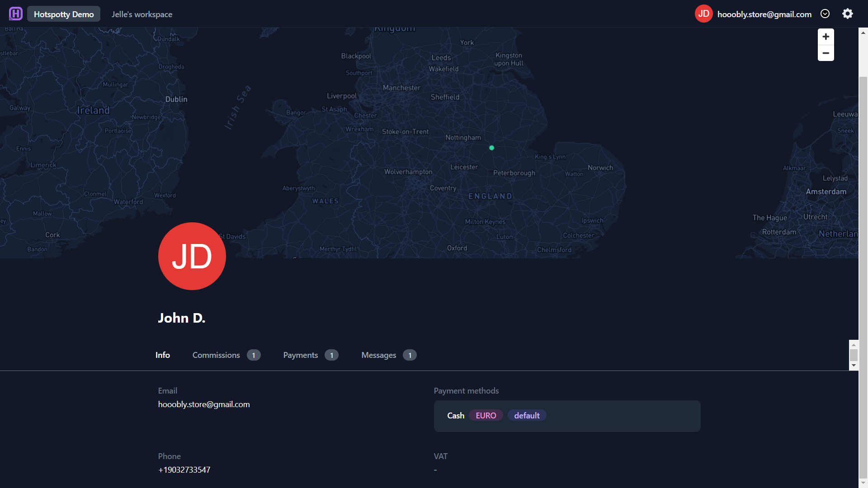Switch to Jelle's workspace
The height and width of the screenshot is (488, 868).
[x=142, y=14]
